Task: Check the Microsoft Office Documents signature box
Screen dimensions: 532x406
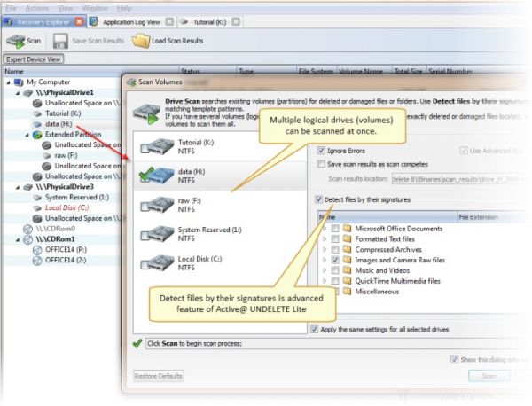Action: [334, 230]
